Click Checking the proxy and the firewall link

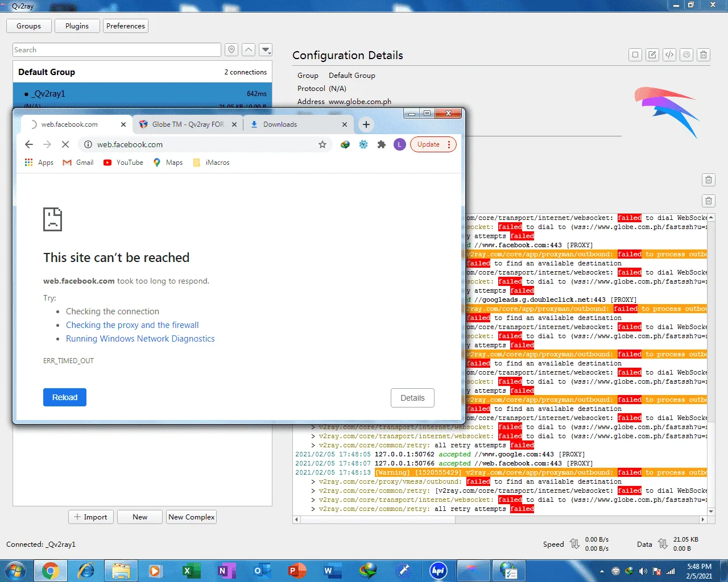pyautogui.click(x=133, y=325)
